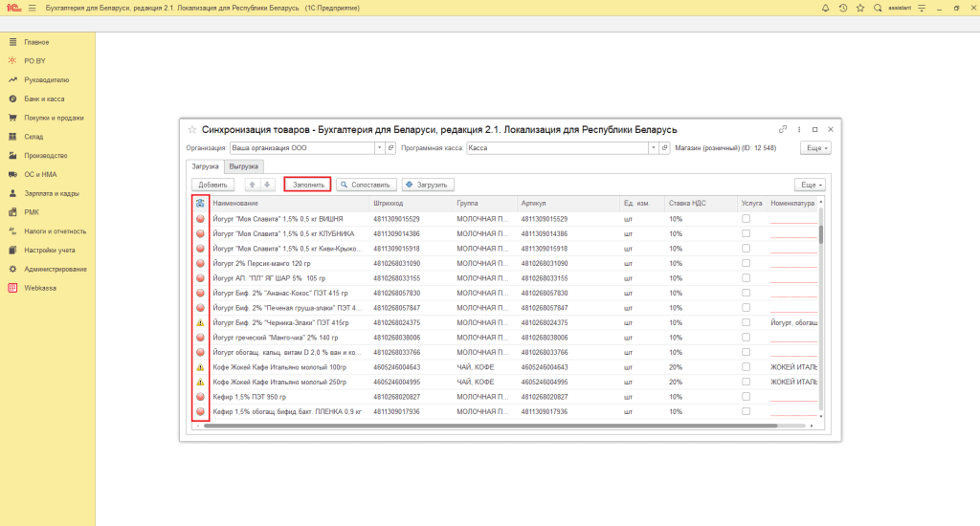The height and width of the screenshot is (526, 980).
Task: Click the Заполнить button
Action: [308, 185]
